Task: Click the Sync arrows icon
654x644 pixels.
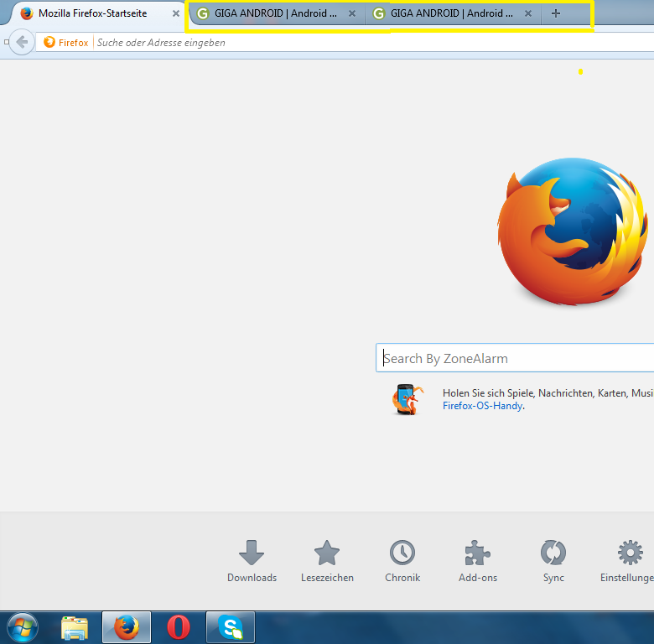Action: [553, 553]
